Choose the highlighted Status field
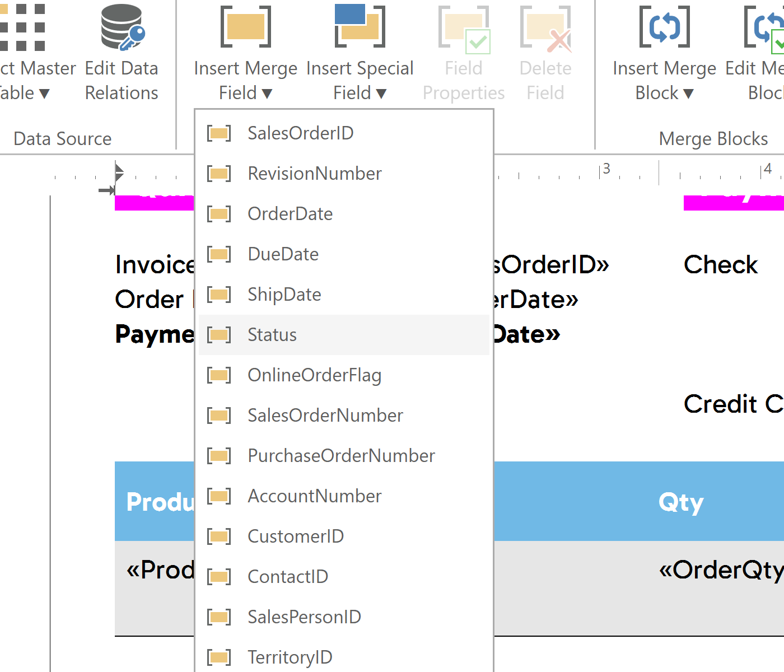Viewport: 784px width, 672px height. click(344, 335)
